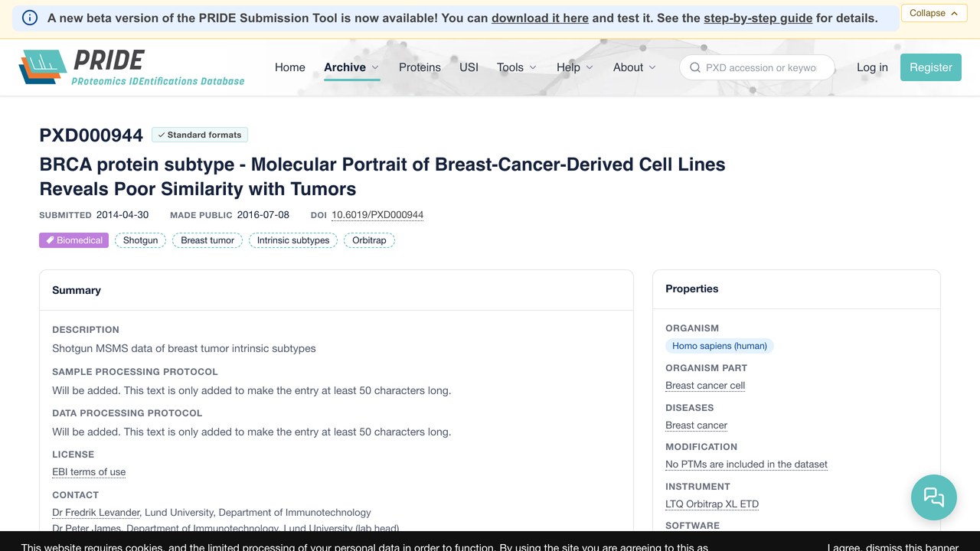This screenshot has width=980, height=551.
Task: Click the PXD000944 accession heading
Action: point(91,135)
